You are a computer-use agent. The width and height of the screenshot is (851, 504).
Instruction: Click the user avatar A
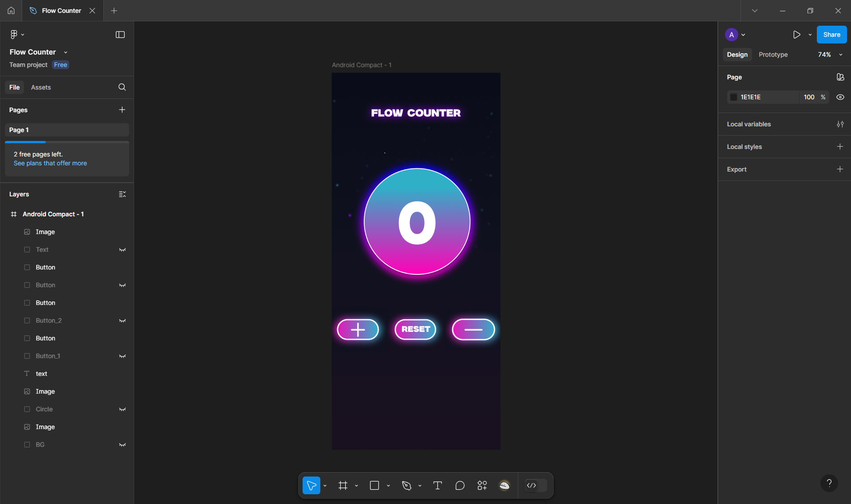[x=732, y=35]
